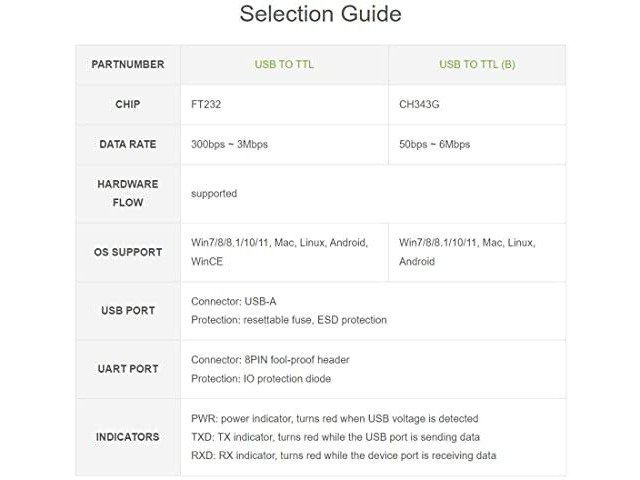640x480 pixels.
Task: Select the OS SUPPORT row label
Action: (128, 252)
